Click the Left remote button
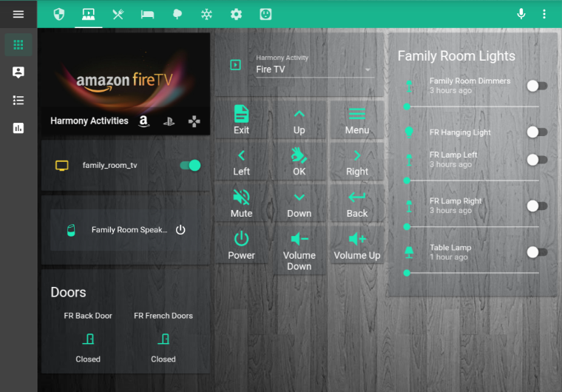Image resolution: width=562 pixels, height=392 pixels. click(241, 161)
